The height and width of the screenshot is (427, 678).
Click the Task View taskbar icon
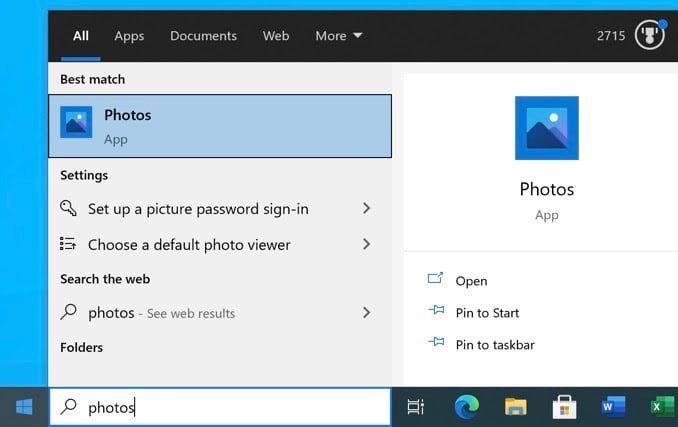click(x=415, y=406)
